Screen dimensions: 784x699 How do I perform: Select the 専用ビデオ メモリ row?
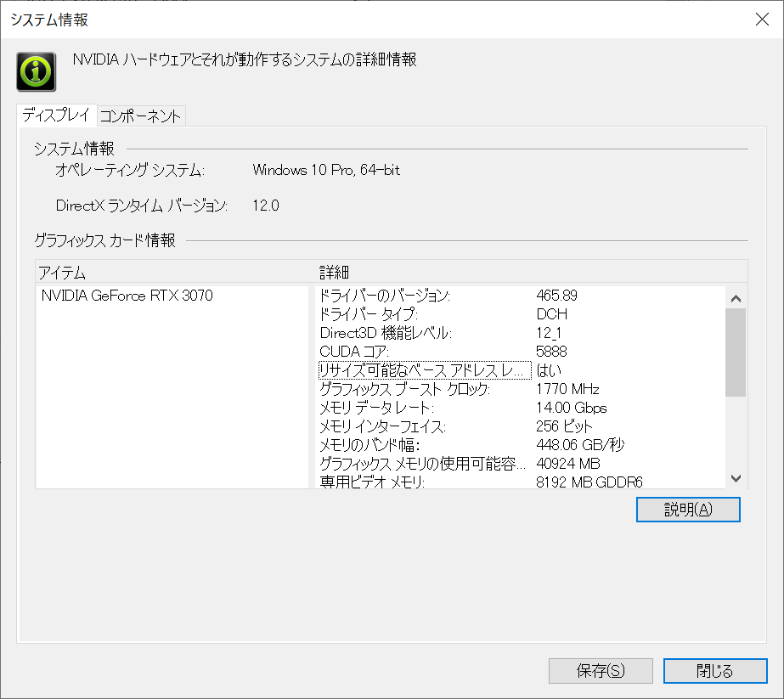[x=522, y=482]
